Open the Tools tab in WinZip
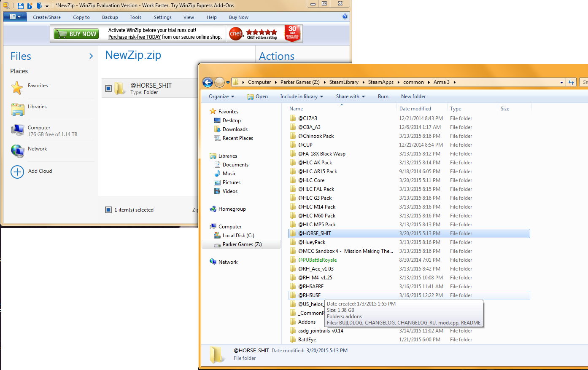 135,17
